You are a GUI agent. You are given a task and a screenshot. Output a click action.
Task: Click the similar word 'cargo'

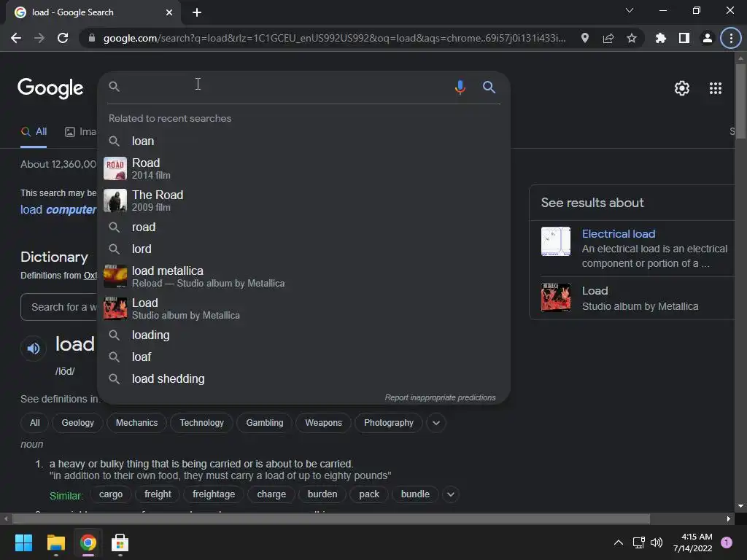coord(111,494)
